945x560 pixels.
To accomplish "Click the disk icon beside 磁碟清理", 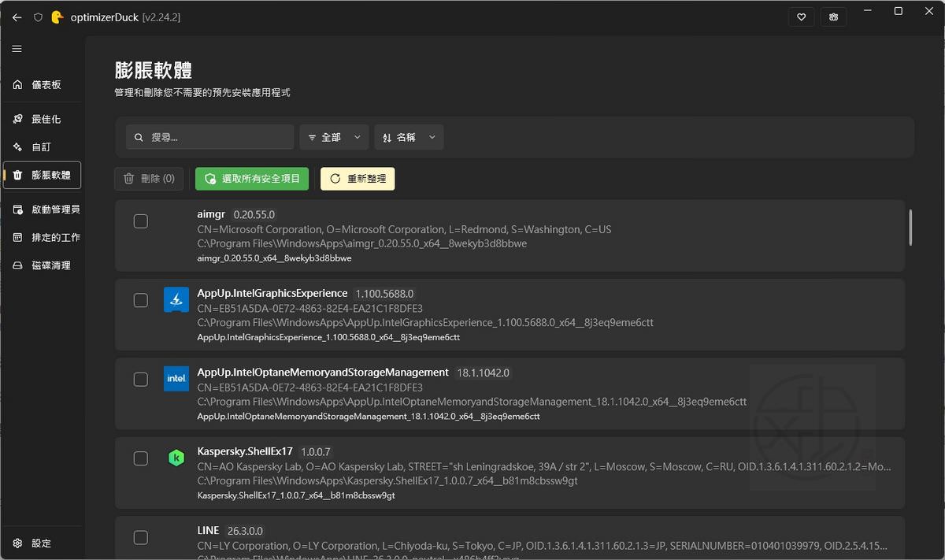I will (17, 265).
